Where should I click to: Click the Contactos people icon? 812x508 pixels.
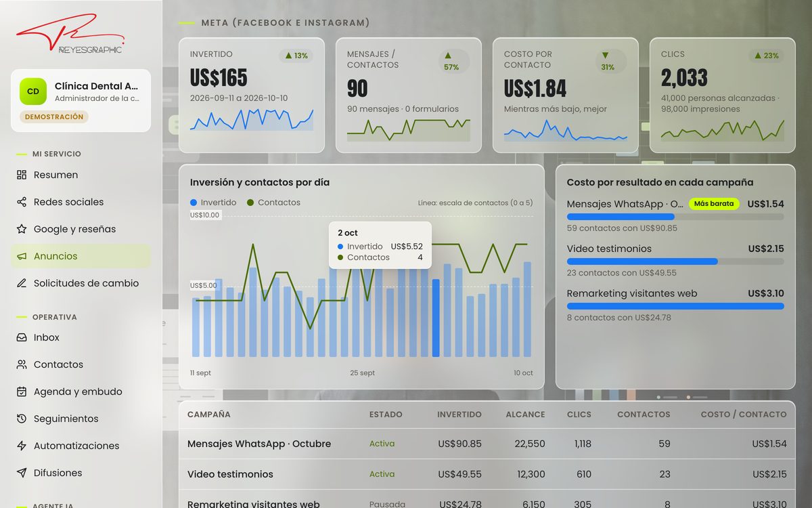22,364
